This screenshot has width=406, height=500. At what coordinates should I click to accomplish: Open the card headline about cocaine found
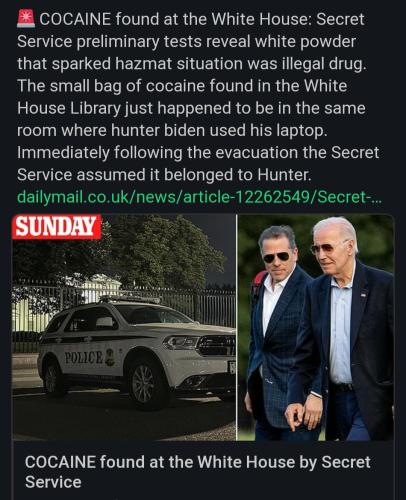(197, 472)
